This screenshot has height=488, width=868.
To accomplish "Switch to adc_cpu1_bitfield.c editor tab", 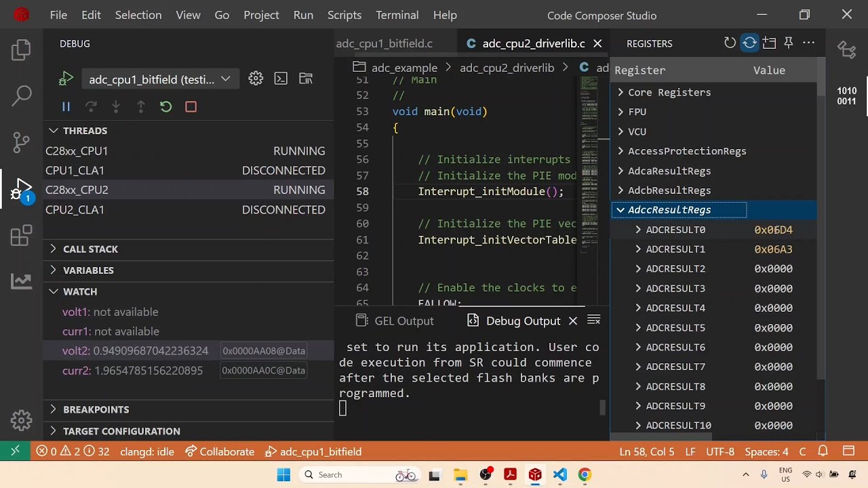I will (384, 43).
